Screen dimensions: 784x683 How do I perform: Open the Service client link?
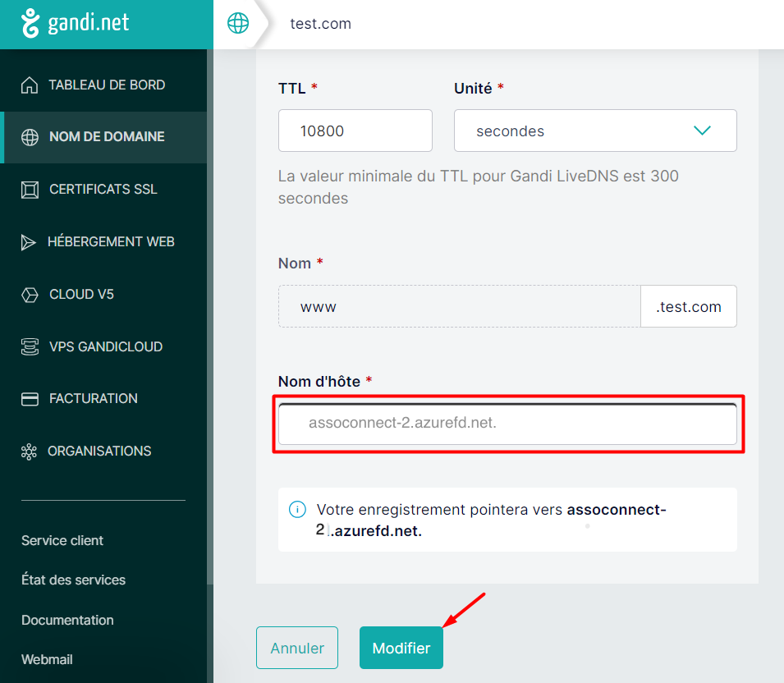pyautogui.click(x=62, y=540)
